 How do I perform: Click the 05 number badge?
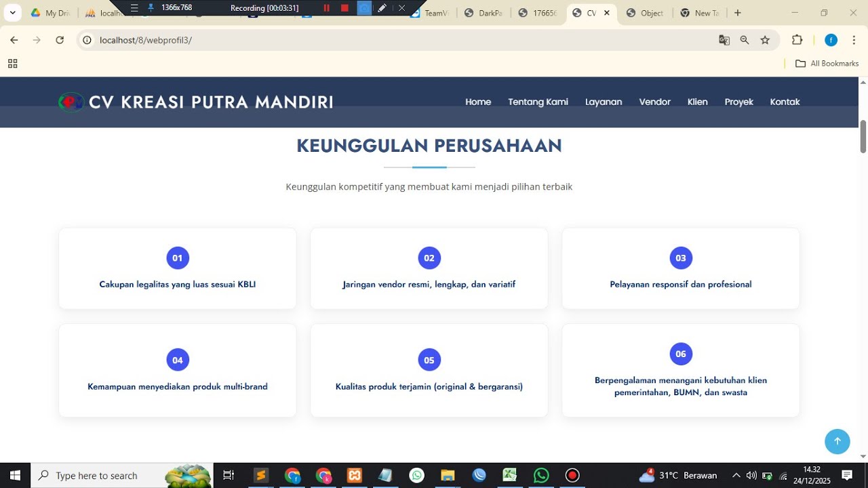tap(429, 360)
